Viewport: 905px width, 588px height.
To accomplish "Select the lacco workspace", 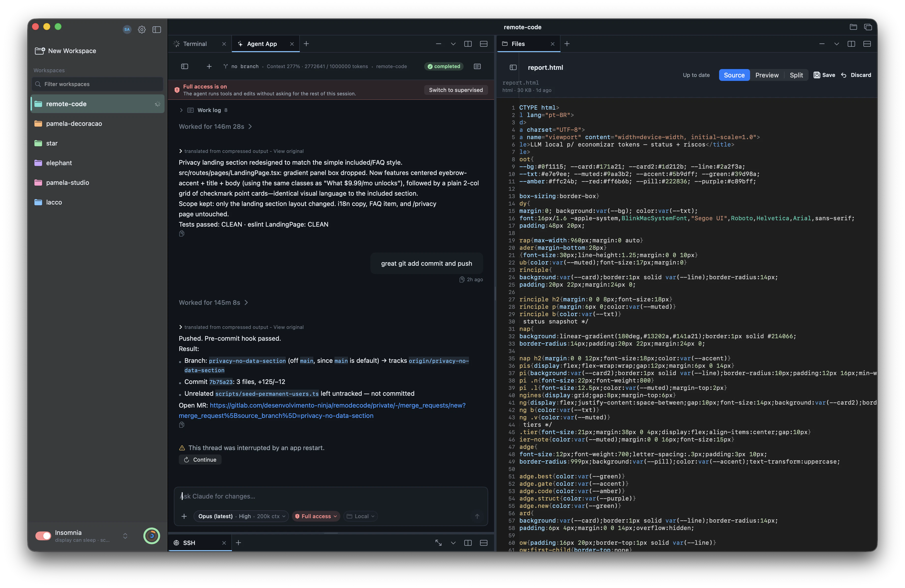I will pyautogui.click(x=97, y=202).
